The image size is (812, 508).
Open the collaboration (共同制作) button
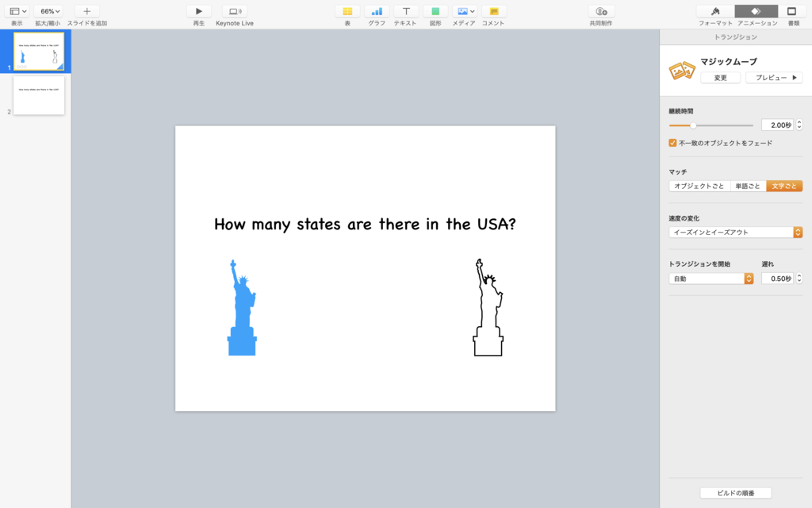point(601,11)
